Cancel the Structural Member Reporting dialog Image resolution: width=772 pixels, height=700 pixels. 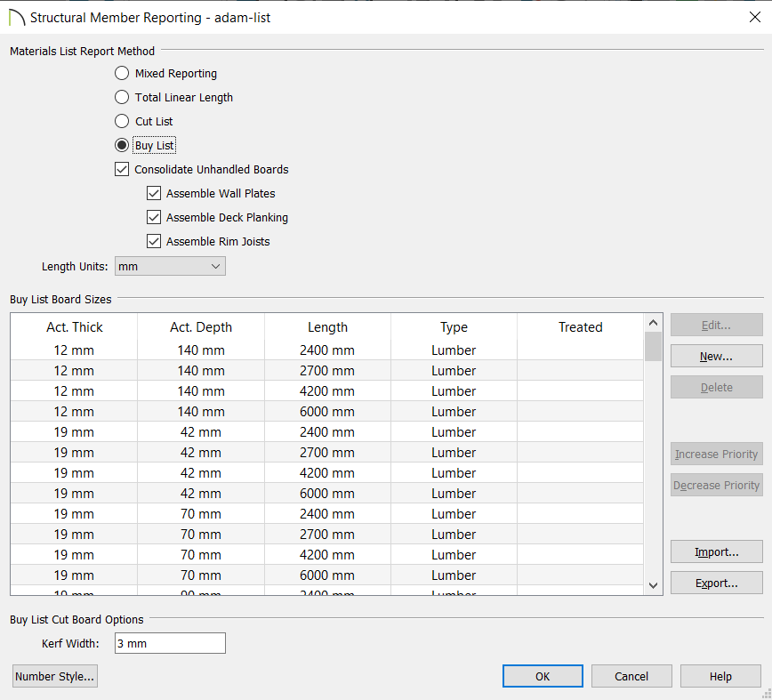(631, 676)
